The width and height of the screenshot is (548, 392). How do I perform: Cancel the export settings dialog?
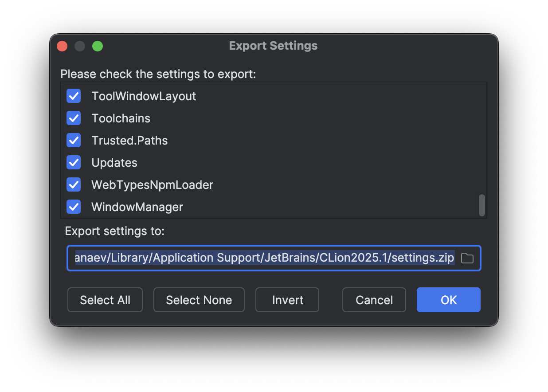coord(374,300)
